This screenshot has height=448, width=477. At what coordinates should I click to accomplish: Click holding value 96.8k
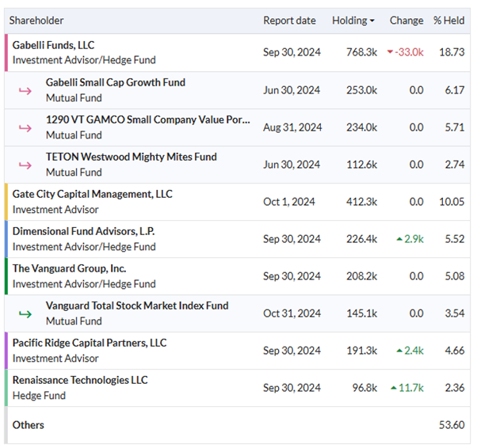pos(364,388)
